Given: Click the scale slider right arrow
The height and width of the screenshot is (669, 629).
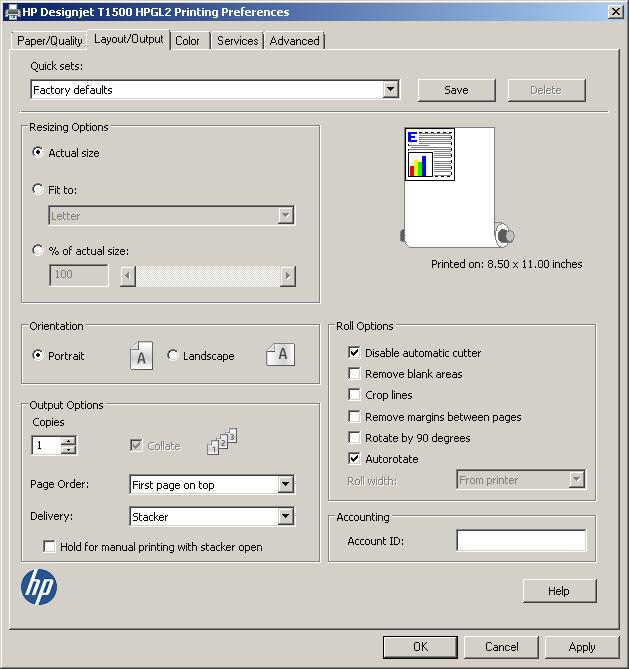Looking at the screenshot, I should (x=288, y=276).
